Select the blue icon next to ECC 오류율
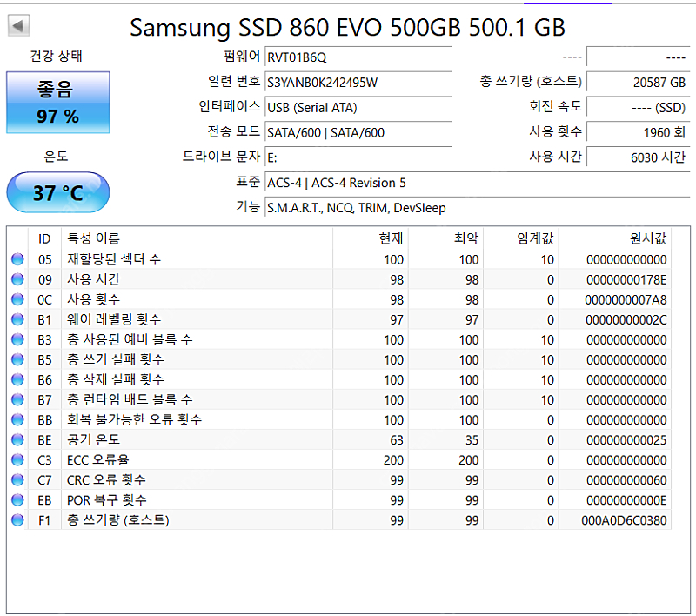696x616 pixels. click(17, 459)
